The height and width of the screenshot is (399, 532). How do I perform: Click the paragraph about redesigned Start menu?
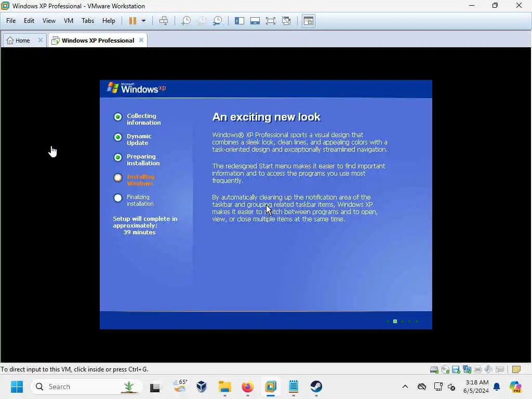point(299,173)
